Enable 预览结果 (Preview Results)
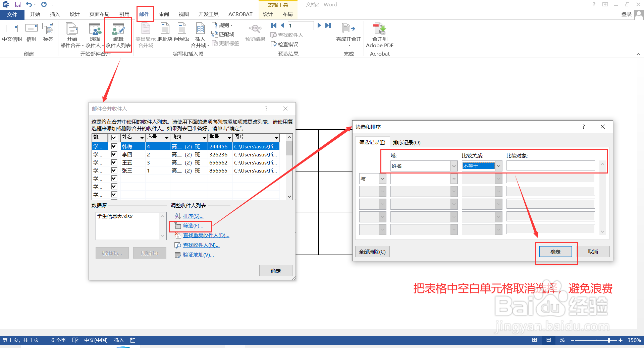Viewport: 644px width, 348px height. click(255, 33)
